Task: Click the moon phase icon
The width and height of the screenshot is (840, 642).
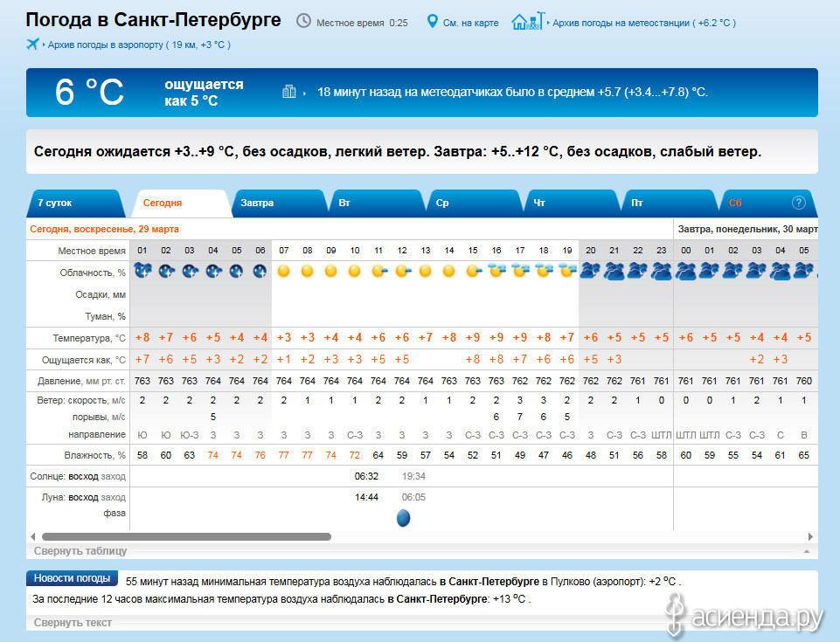Action: [x=403, y=518]
